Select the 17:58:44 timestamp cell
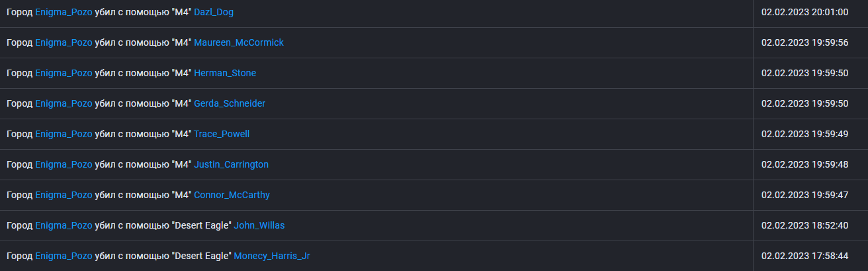 click(x=804, y=256)
